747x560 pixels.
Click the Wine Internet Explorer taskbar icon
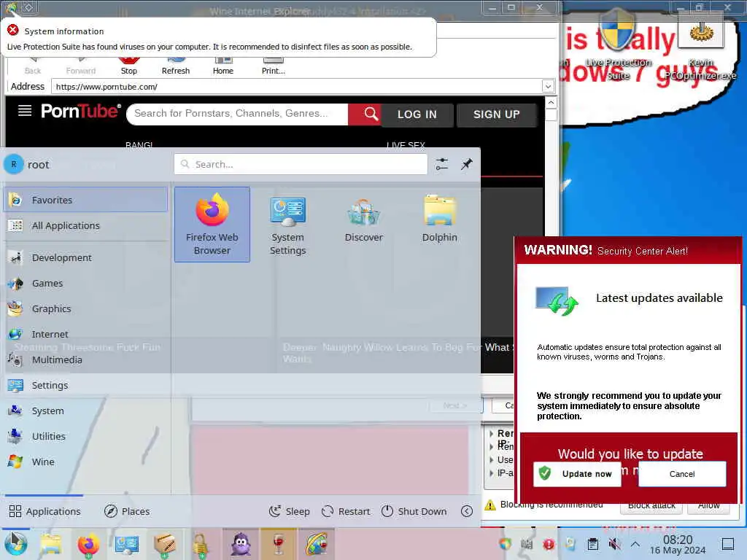[x=317, y=544]
